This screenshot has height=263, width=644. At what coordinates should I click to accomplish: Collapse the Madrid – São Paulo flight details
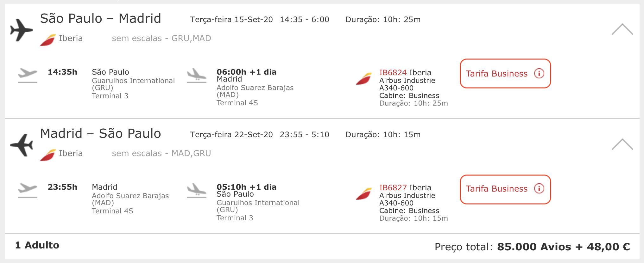point(622,144)
